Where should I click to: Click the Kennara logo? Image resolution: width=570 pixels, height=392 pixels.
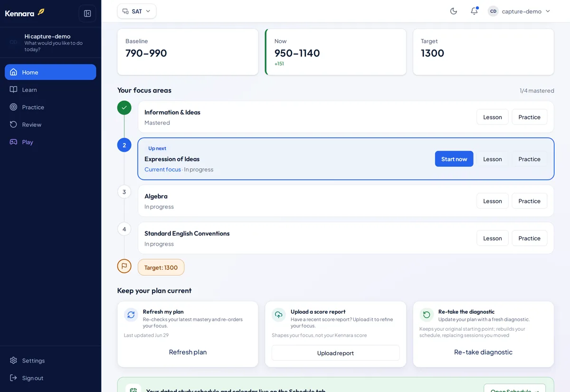(x=25, y=13)
